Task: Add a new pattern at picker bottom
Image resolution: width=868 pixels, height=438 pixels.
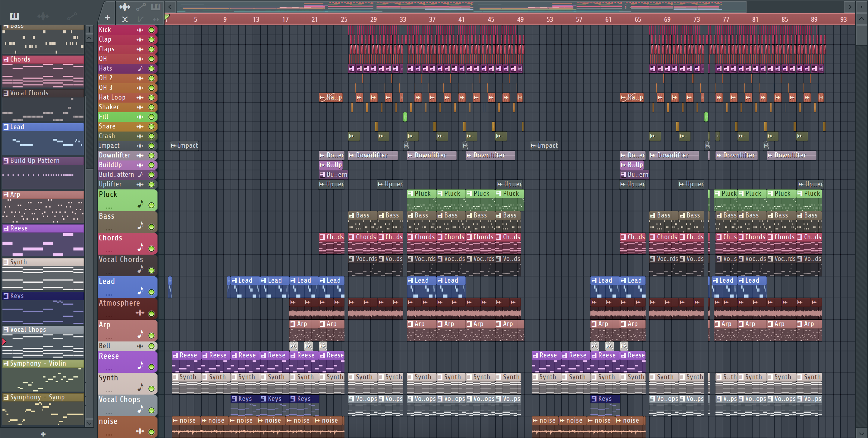Action: [43, 434]
